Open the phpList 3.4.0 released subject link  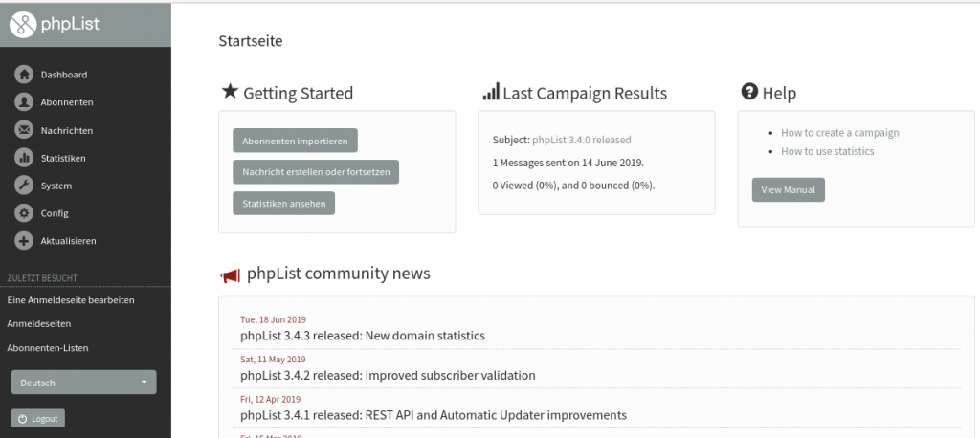tap(581, 140)
